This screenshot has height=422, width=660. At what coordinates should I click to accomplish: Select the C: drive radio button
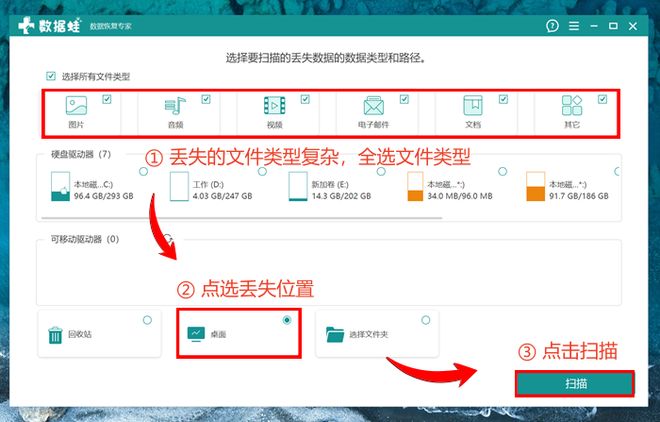(143, 172)
